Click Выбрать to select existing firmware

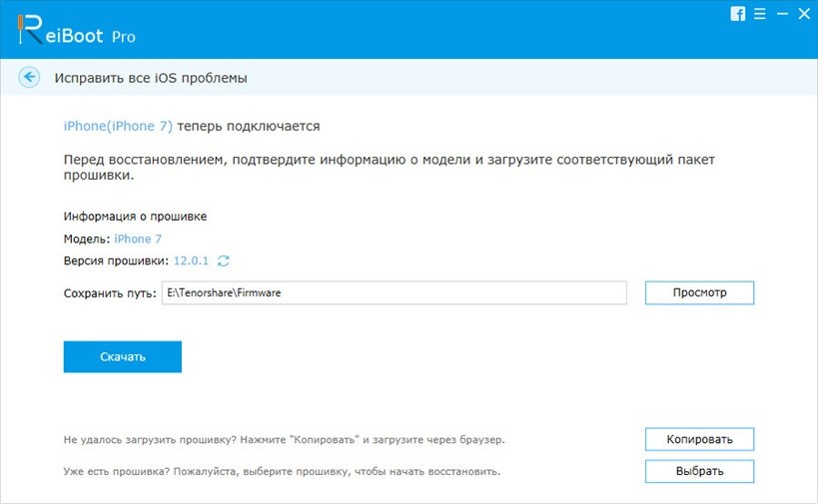tap(699, 471)
